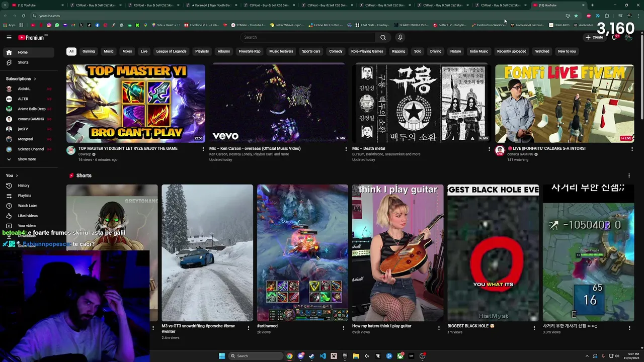Select the Mixes filter chip

(x=127, y=51)
